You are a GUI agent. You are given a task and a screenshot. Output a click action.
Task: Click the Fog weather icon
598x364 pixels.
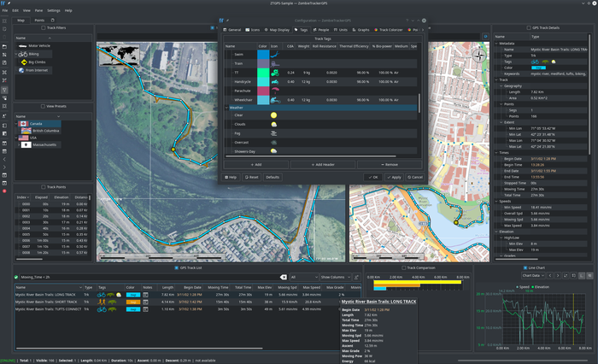point(274,133)
